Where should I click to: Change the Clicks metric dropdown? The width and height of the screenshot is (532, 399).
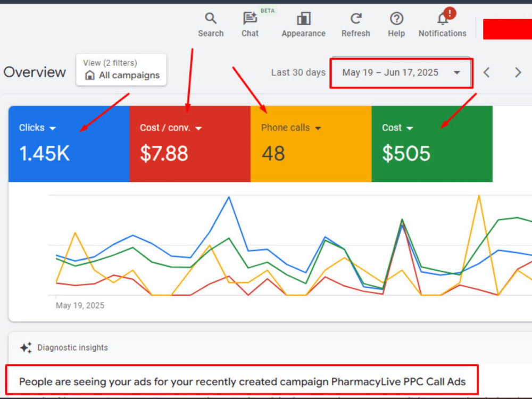coord(37,128)
